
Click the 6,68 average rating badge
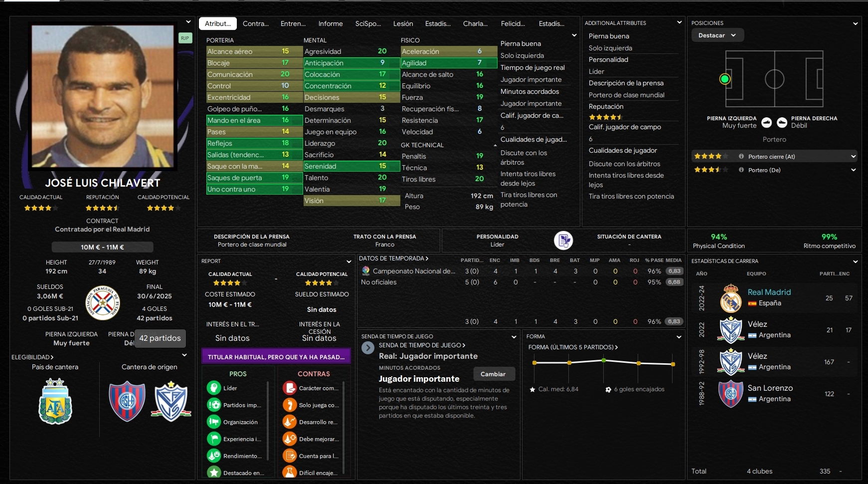coord(674,282)
